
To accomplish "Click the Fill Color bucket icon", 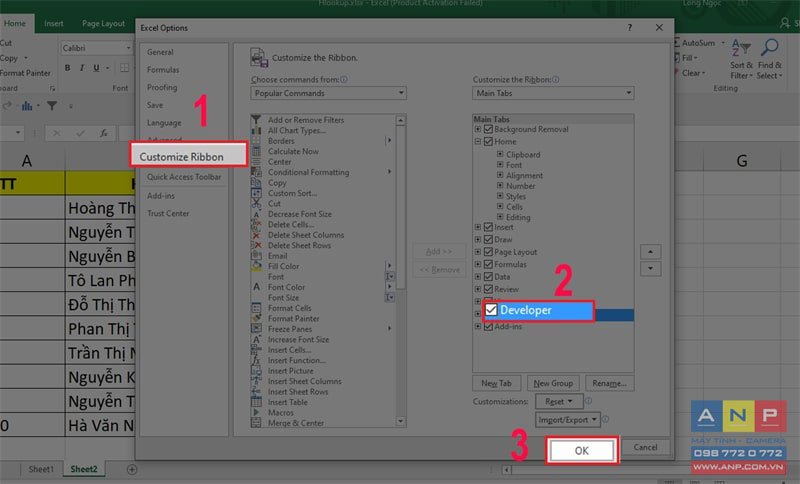I will pyautogui.click(x=256, y=266).
